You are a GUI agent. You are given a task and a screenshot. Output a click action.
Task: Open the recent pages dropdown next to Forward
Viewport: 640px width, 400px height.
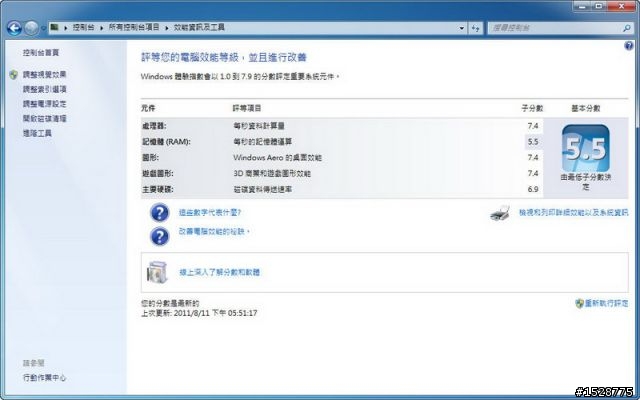(x=43, y=28)
